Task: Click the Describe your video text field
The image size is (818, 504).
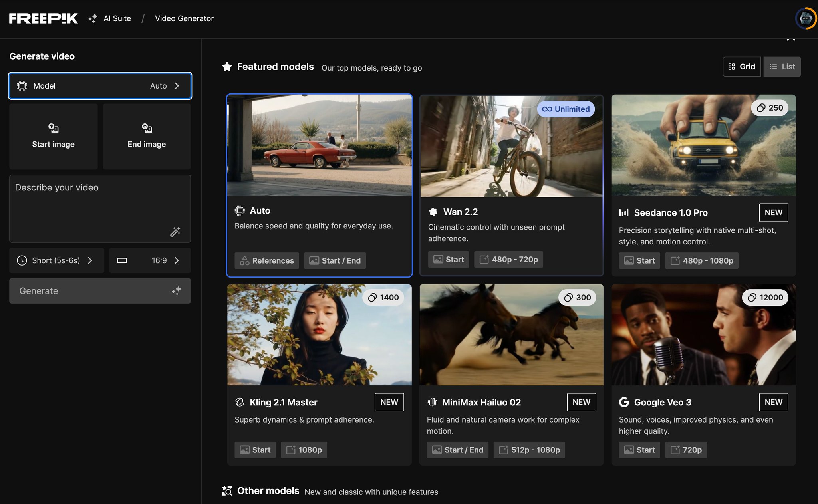Action: pyautogui.click(x=100, y=208)
